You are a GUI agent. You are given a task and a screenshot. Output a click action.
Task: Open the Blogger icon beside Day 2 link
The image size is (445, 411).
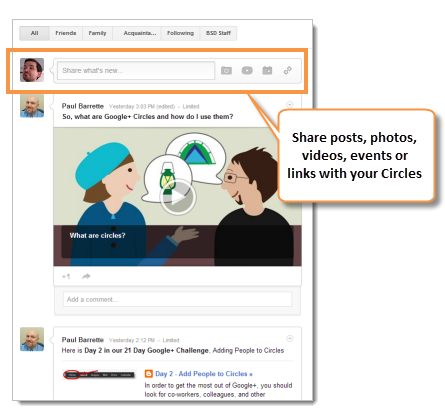tap(149, 374)
